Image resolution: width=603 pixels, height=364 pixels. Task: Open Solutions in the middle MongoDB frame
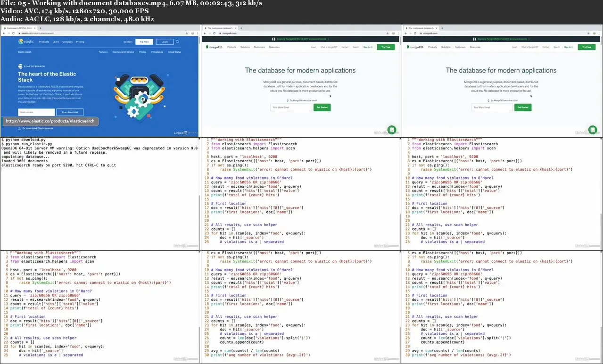click(245, 47)
